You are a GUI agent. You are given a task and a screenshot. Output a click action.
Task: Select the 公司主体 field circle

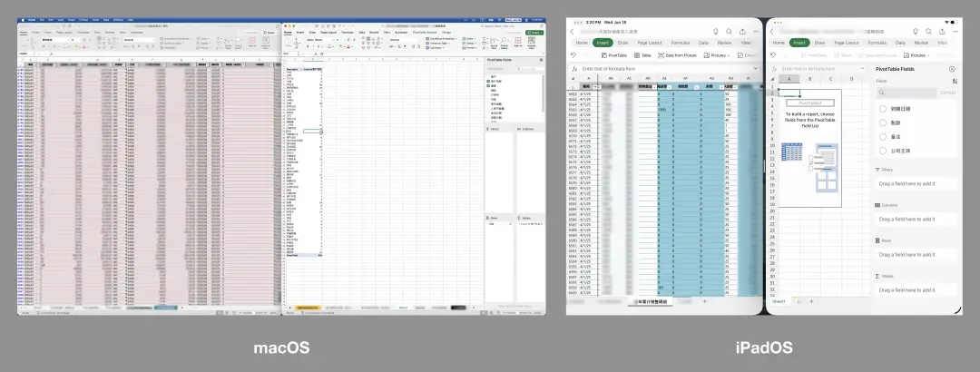tap(883, 150)
